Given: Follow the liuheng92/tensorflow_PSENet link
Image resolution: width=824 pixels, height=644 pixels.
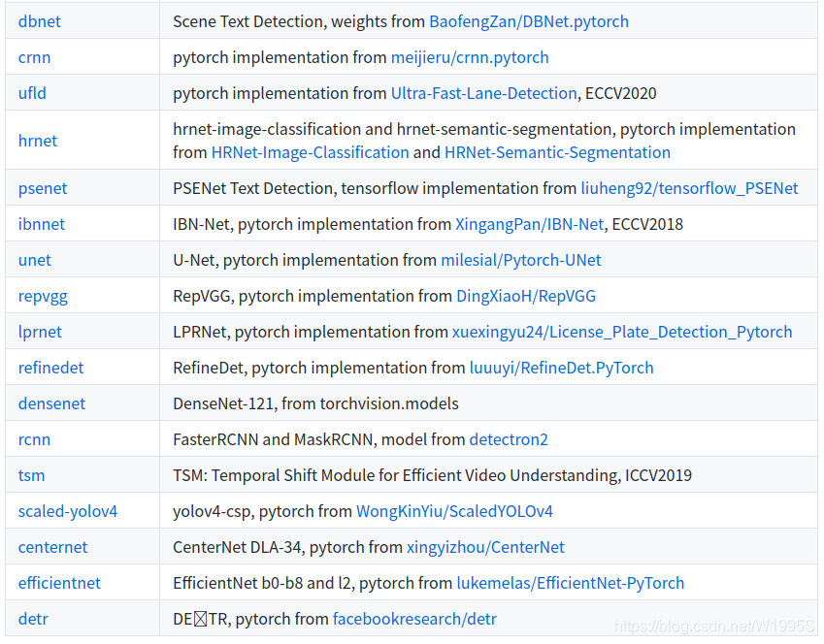Looking at the screenshot, I should pyautogui.click(x=689, y=188).
